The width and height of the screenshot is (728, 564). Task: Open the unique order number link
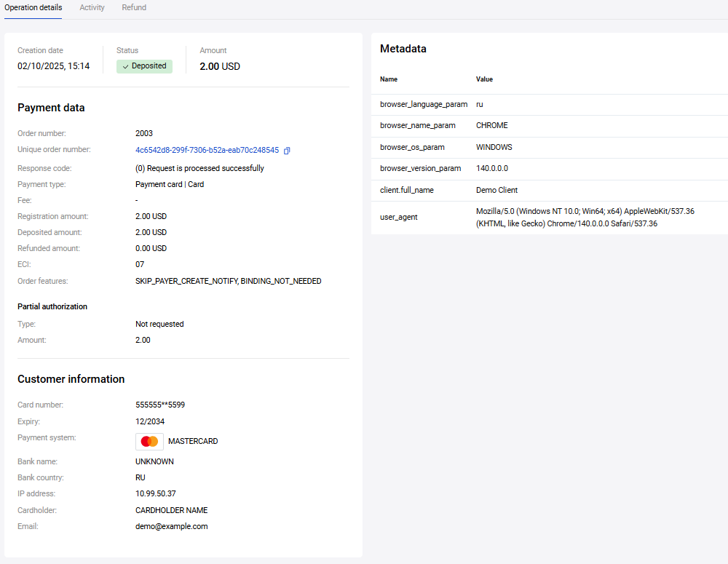click(207, 150)
